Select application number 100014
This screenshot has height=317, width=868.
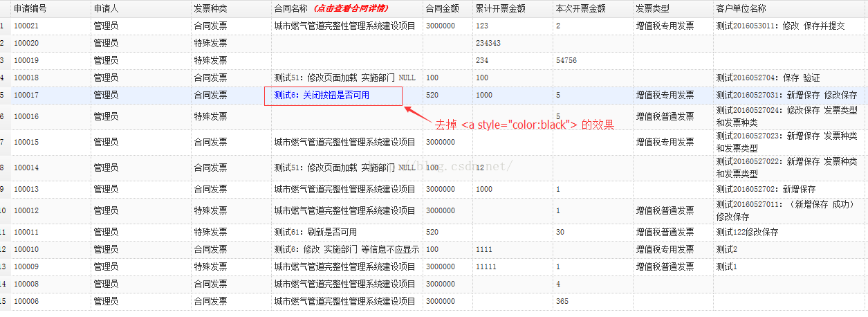[x=26, y=167]
